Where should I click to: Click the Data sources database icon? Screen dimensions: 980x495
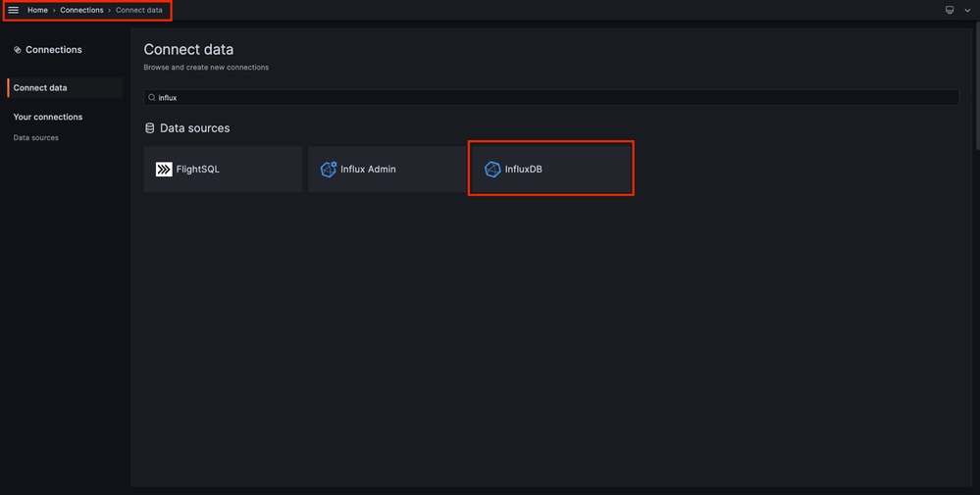click(149, 128)
